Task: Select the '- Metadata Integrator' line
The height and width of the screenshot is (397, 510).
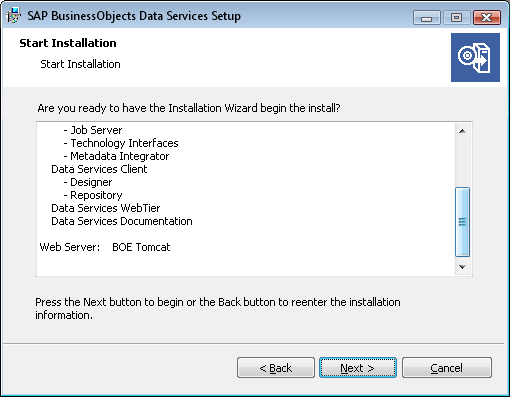Action: [x=116, y=156]
